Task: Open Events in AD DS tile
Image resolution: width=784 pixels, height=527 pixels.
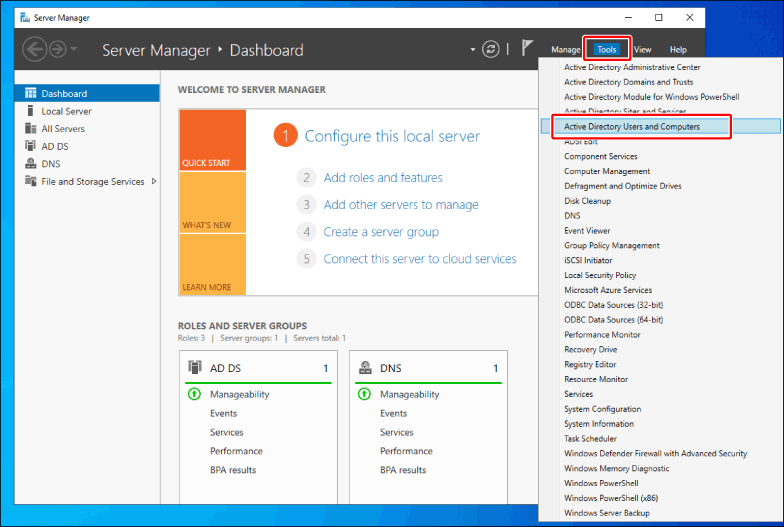Action: tap(224, 414)
